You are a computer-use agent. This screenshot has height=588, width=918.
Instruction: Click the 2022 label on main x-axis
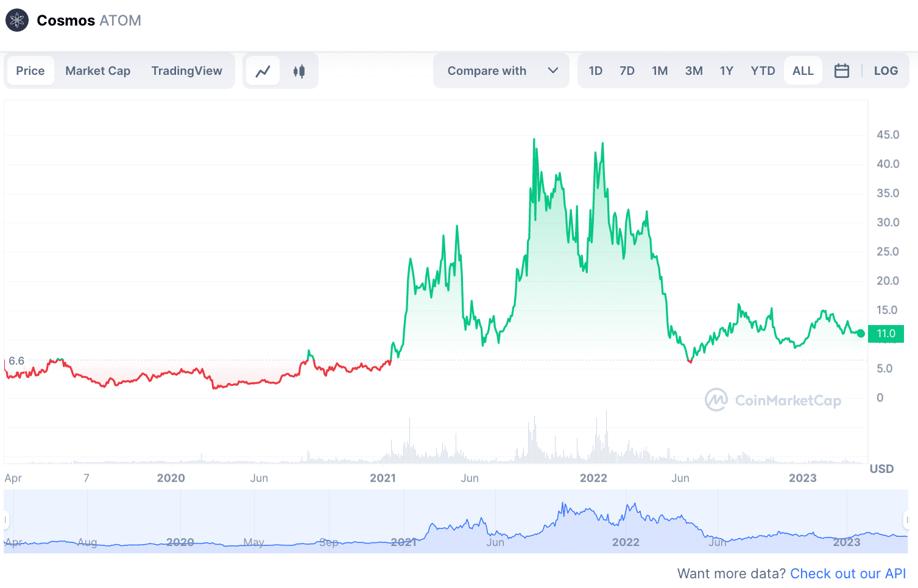click(593, 478)
